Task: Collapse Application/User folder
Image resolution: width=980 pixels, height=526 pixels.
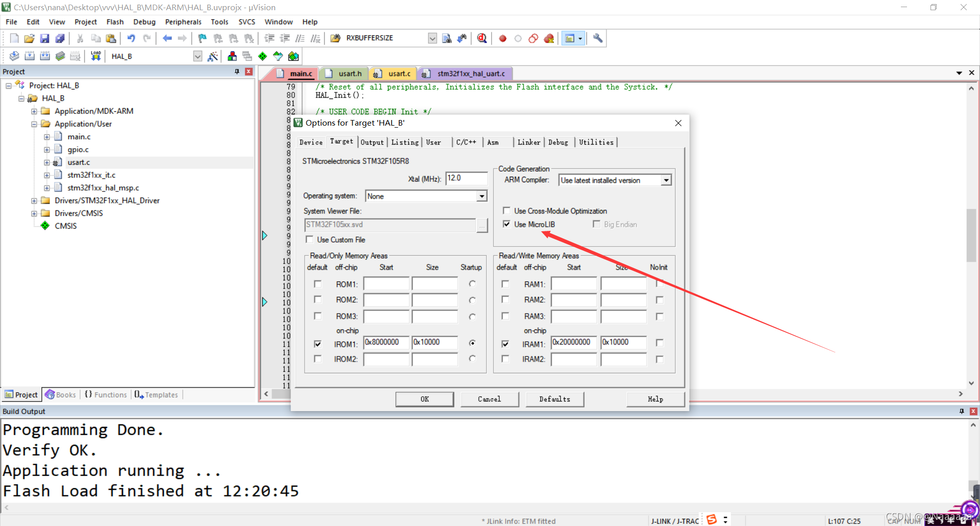Action: coord(34,124)
